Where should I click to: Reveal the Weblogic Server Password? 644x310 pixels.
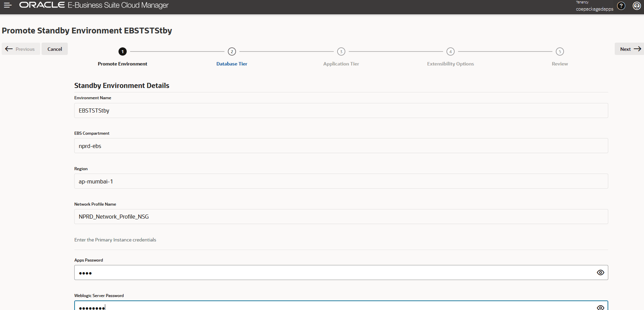point(600,307)
